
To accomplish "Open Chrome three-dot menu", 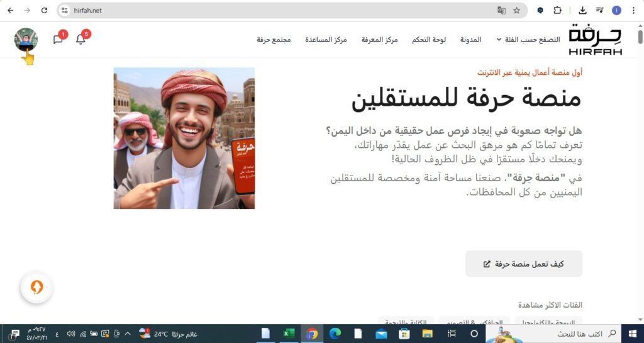I will [633, 10].
